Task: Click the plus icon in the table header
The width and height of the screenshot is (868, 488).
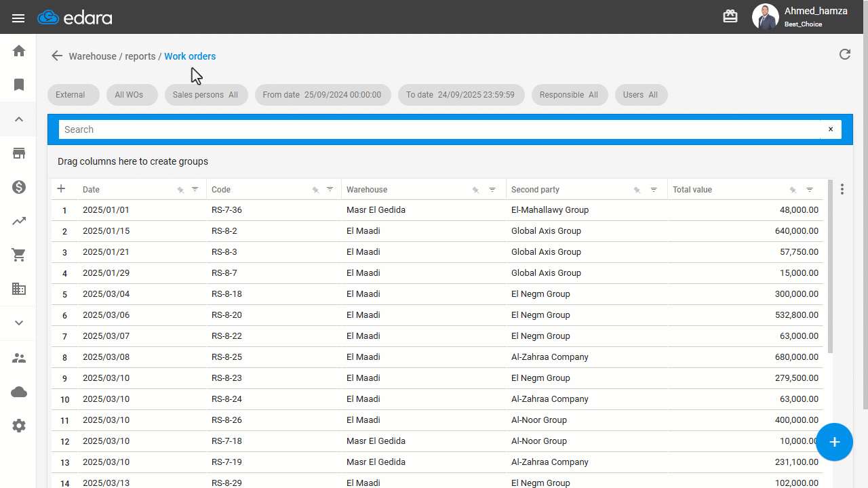Action: [61, 189]
